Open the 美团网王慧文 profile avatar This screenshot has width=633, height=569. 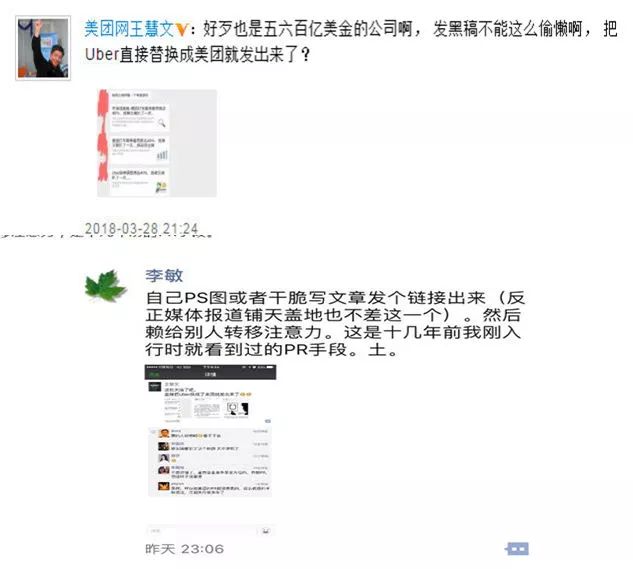[x=43, y=48]
